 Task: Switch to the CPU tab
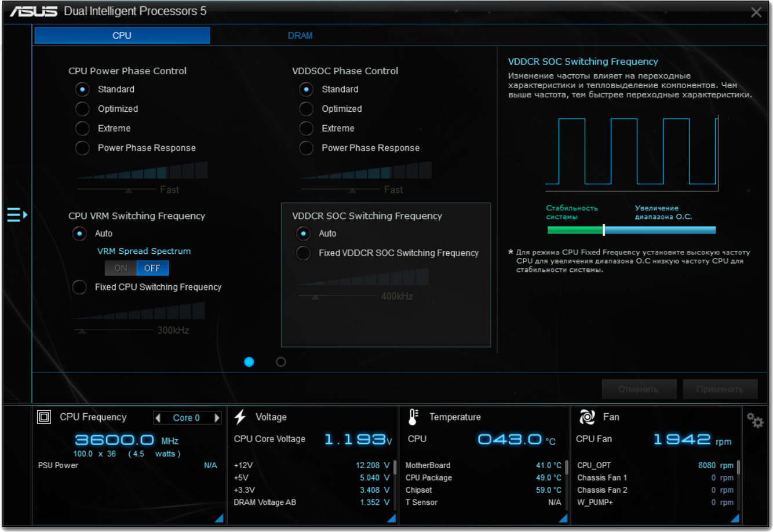tap(122, 35)
